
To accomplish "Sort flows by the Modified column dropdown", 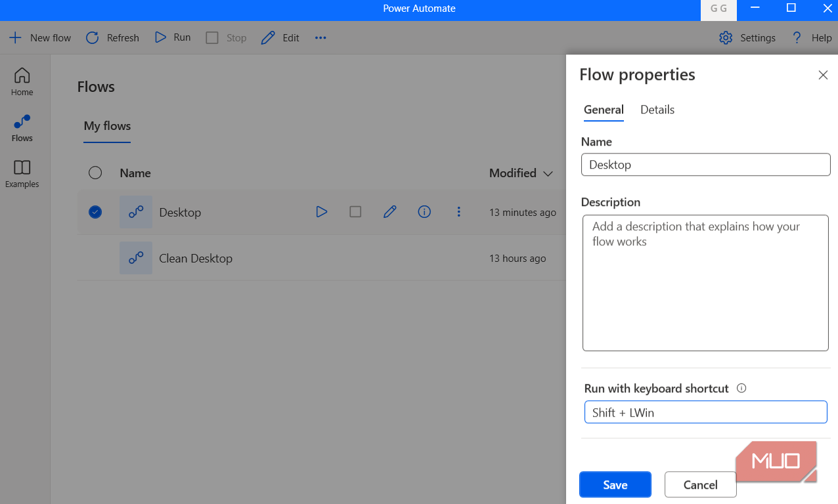I will pos(521,173).
